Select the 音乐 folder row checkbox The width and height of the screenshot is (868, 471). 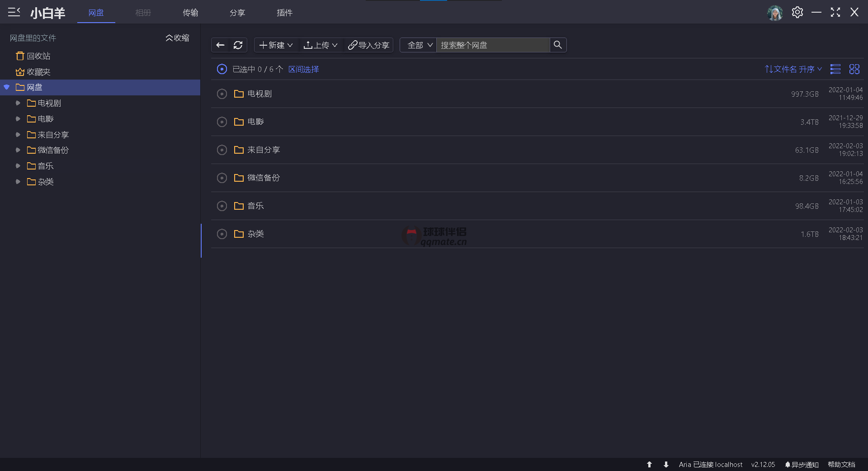pos(222,206)
